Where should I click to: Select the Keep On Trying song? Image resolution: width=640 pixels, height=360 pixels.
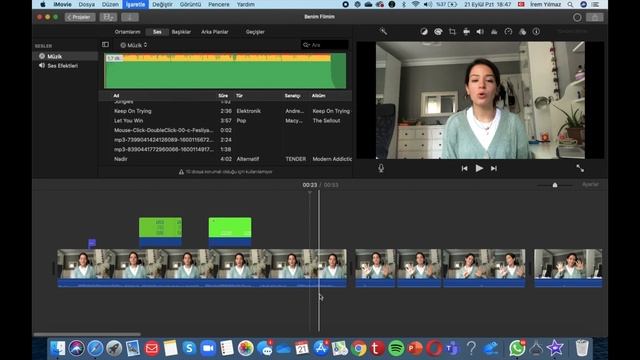click(226, 111)
